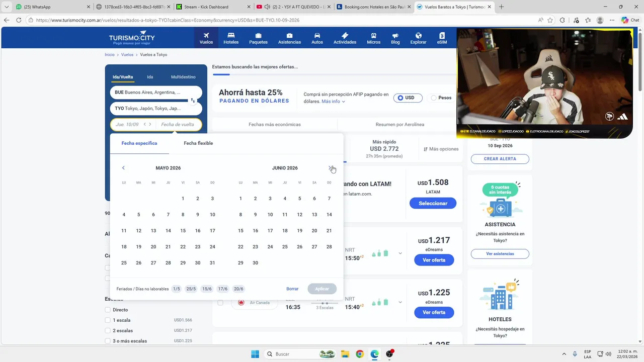Add page to favorites star icon
Viewport: 644px width, 362px height.
tap(550, 20)
